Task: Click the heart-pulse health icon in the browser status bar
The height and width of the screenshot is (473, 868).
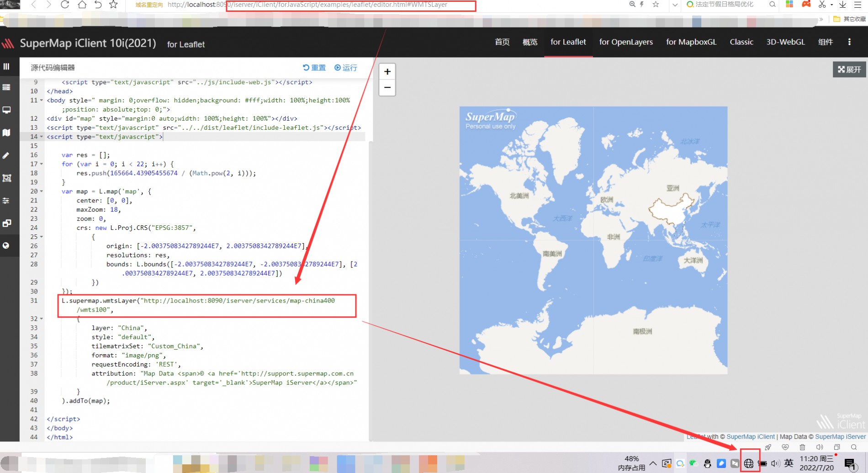Action: pos(785,447)
